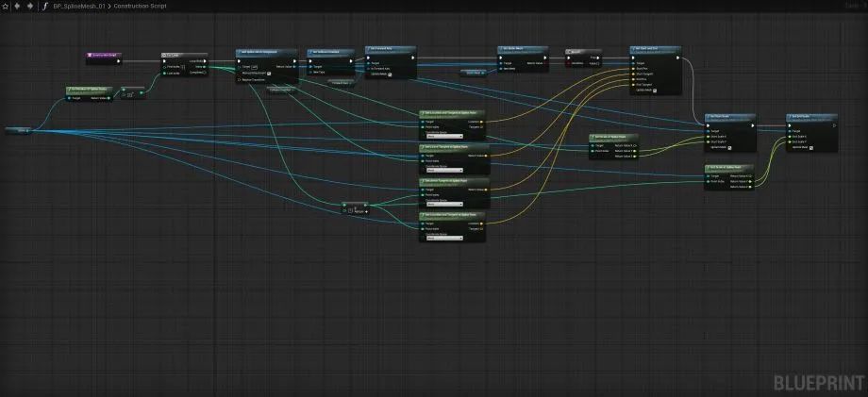868x397 pixels.
Task: Click Return Value Y on Get Scale node feeding End Scale
Action: coord(750,181)
